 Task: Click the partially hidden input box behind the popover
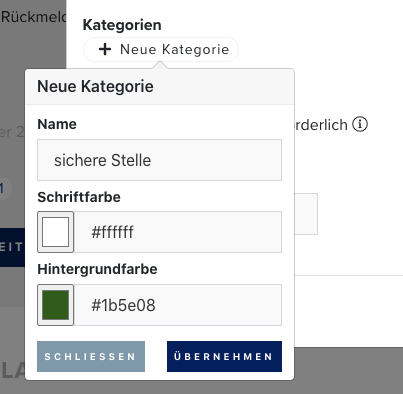[x=306, y=214]
